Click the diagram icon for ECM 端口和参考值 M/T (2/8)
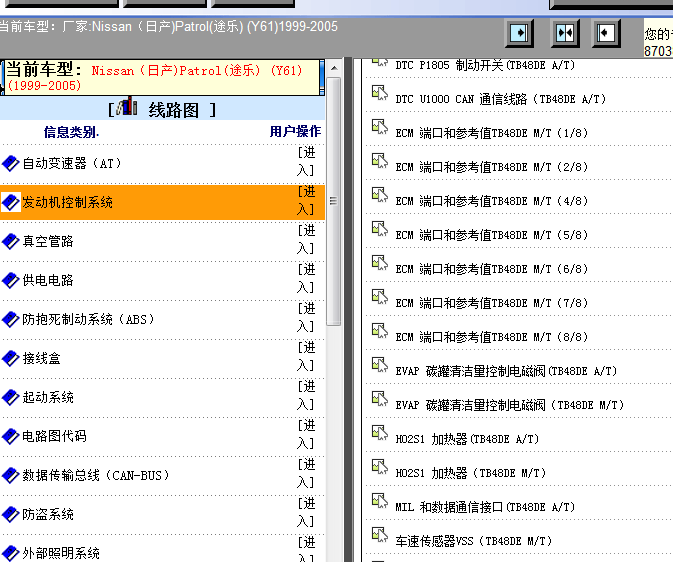The height and width of the screenshot is (562, 673). 380,161
